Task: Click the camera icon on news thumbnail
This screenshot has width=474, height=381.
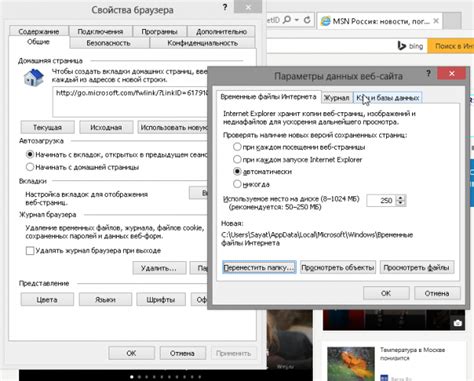Action: 458,323
